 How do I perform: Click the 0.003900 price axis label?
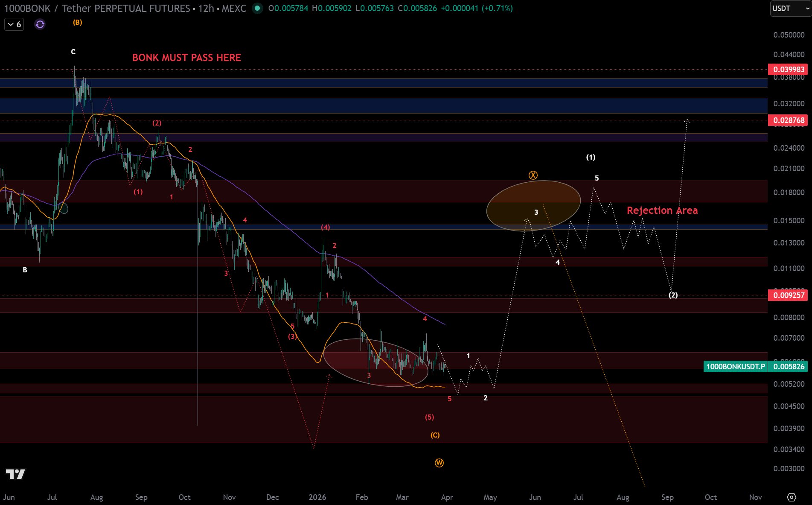click(789, 428)
